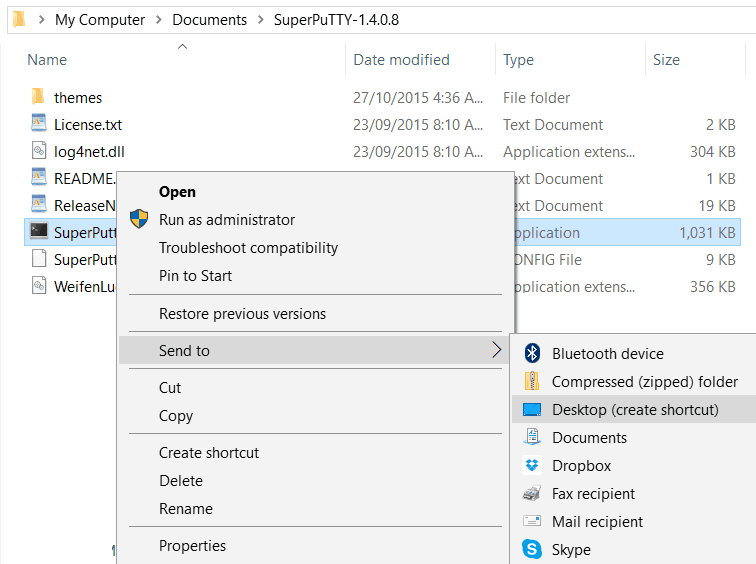Navigate to Documents in address bar

[209, 20]
